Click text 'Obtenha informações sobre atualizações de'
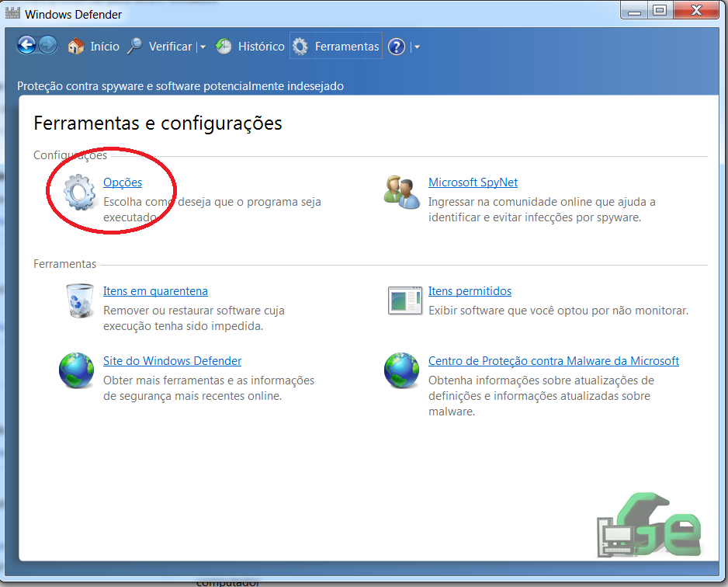 pyautogui.click(x=541, y=380)
